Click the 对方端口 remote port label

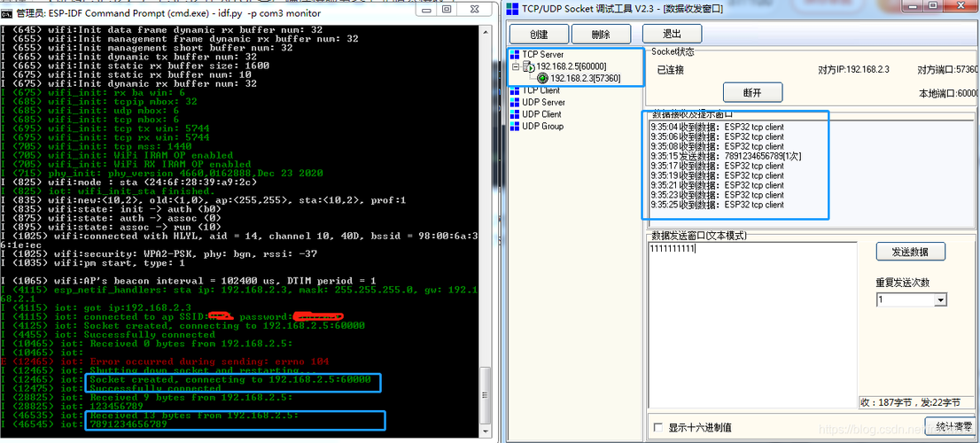948,70
